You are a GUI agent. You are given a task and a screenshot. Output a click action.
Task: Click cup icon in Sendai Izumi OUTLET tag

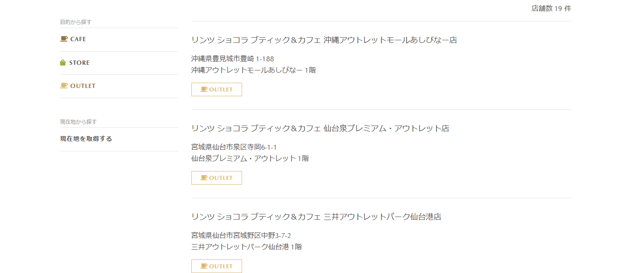pos(204,178)
